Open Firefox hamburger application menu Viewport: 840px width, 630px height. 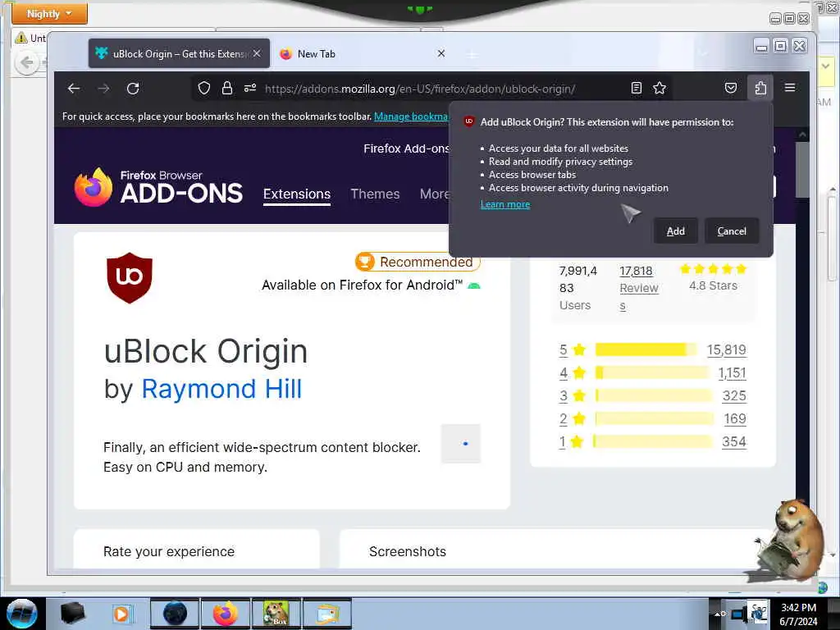click(x=790, y=88)
